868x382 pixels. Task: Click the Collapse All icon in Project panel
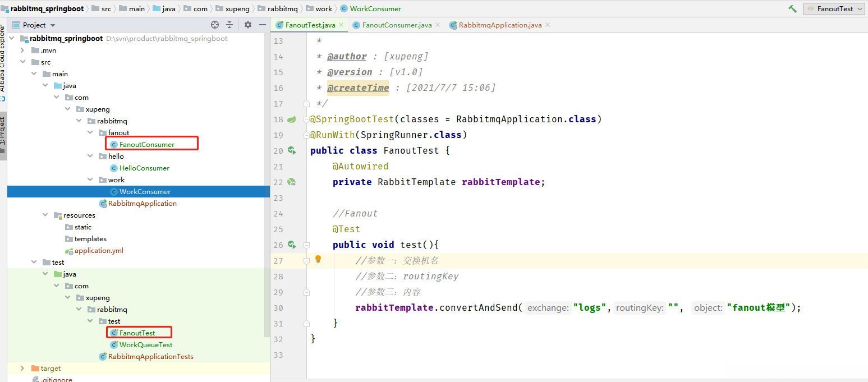229,25
